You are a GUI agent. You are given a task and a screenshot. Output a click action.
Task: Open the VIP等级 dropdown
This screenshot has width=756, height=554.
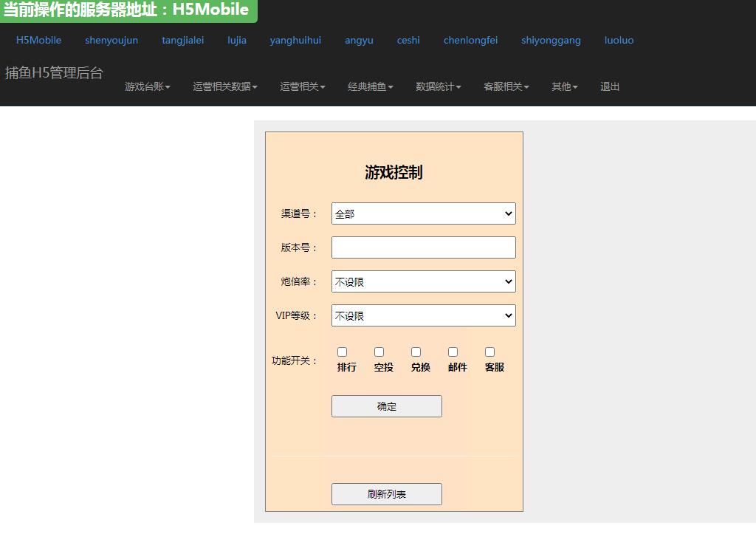[x=423, y=315]
